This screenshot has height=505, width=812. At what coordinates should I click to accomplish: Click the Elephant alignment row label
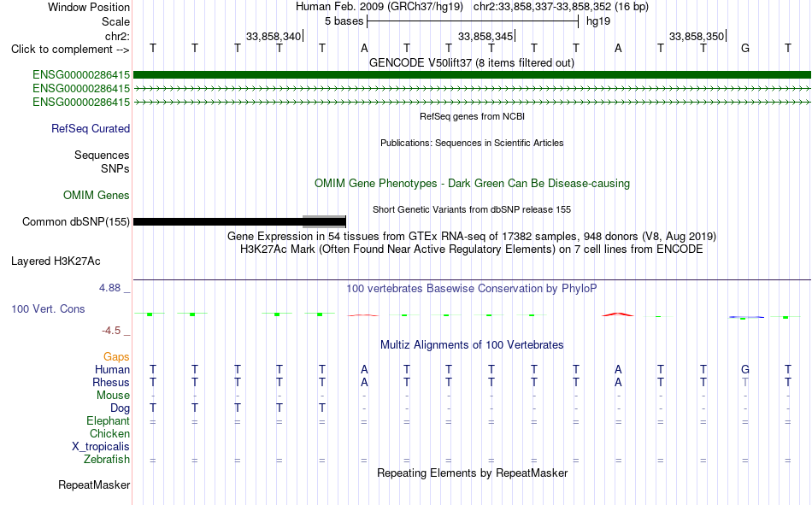(108, 420)
